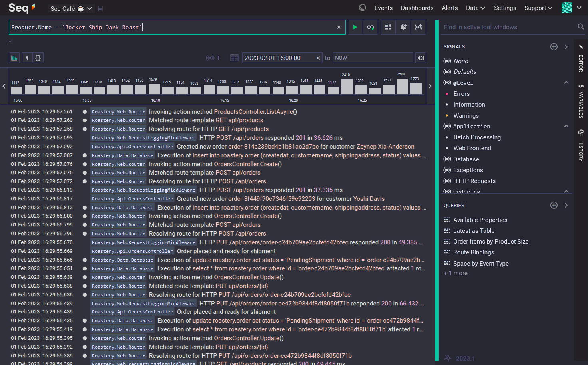Toggle the histogram chart icon
This screenshot has height=365, width=588.
(14, 58)
